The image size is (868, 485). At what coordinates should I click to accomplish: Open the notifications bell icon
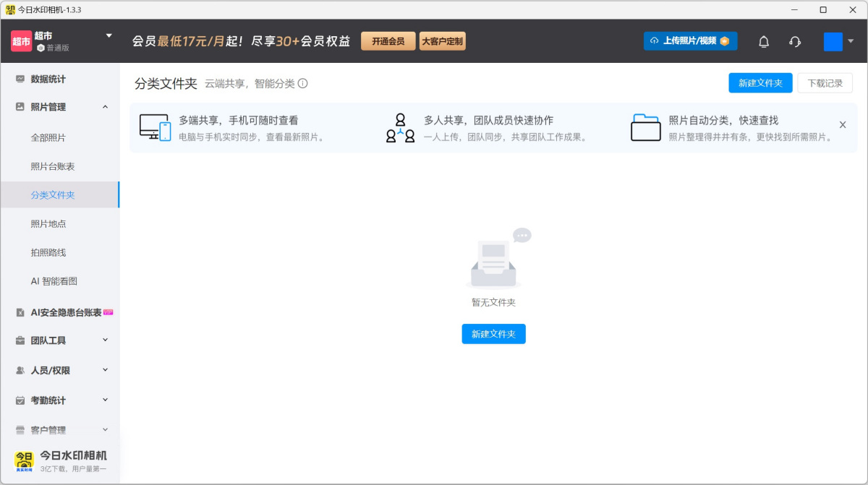(x=763, y=41)
